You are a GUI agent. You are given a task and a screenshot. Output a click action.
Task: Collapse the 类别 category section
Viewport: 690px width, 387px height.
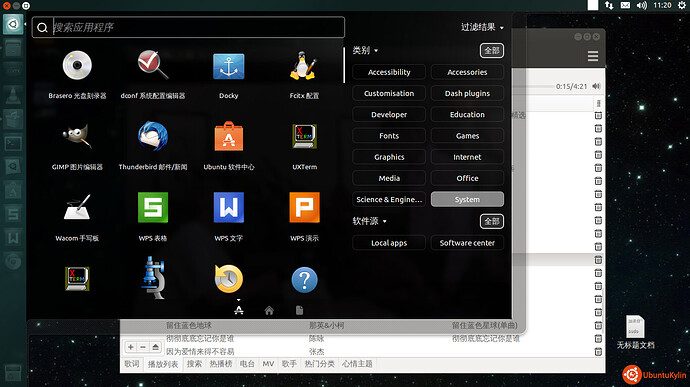pos(365,51)
